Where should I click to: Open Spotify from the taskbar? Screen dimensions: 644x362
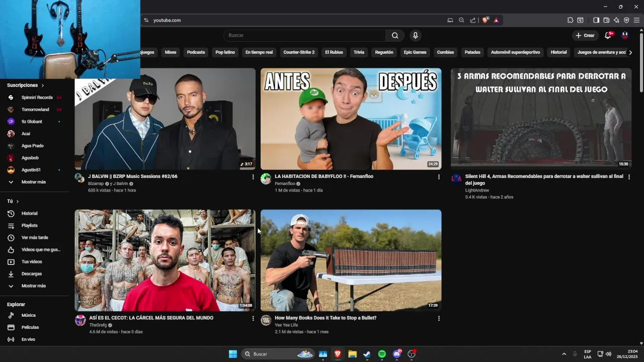click(x=382, y=354)
